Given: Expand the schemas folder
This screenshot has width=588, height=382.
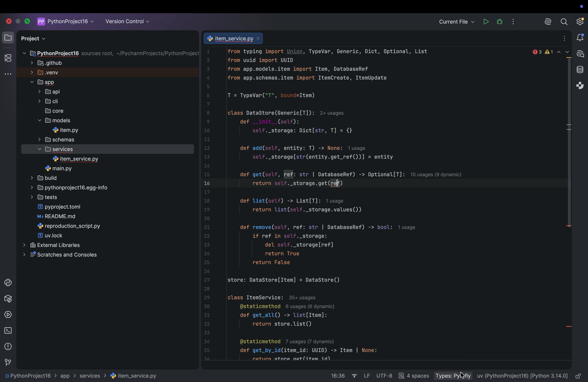Looking at the screenshot, I should (x=40, y=139).
